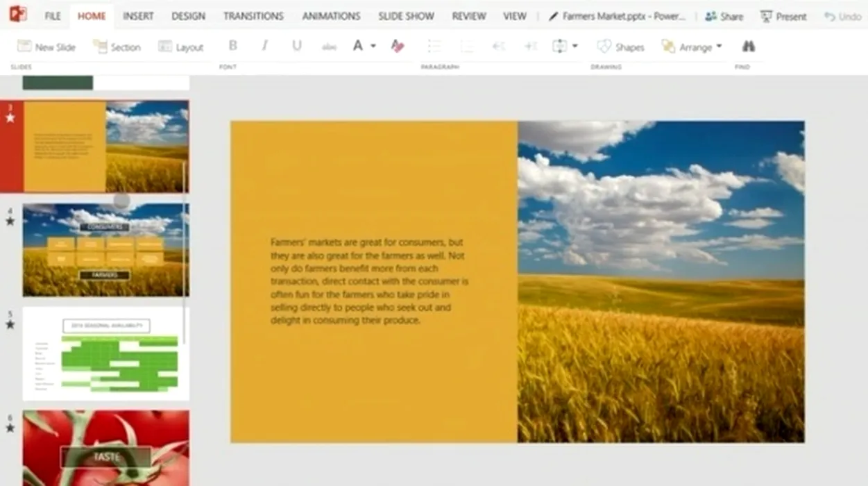Click the decrease indent icon
The image size is (868, 486).
[498, 47]
